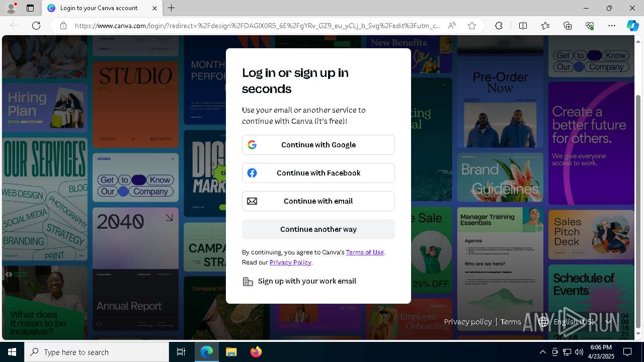Image resolution: width=644 pixels, height=362 pixels.
Task: Open browser Extensions menu
Action: pyautogui.click(x=499, y=26)
